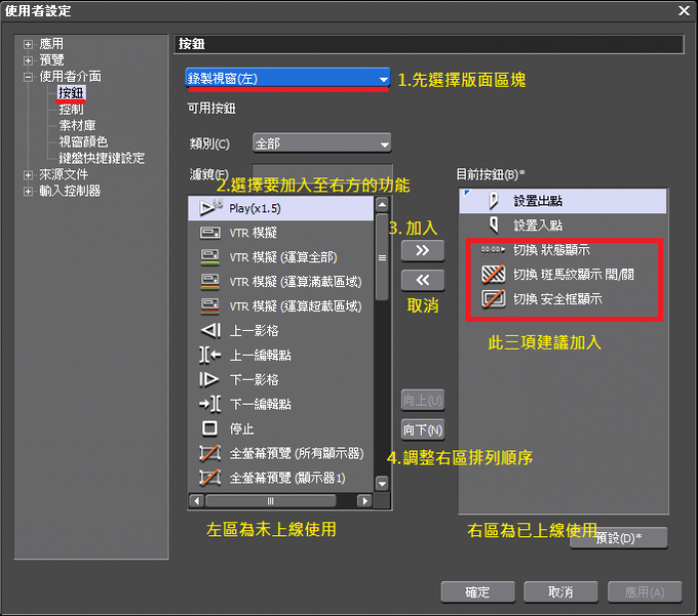This screenshot has width=698, height=616.
Task: Click the 確定 confirm button
Action: 478,592
